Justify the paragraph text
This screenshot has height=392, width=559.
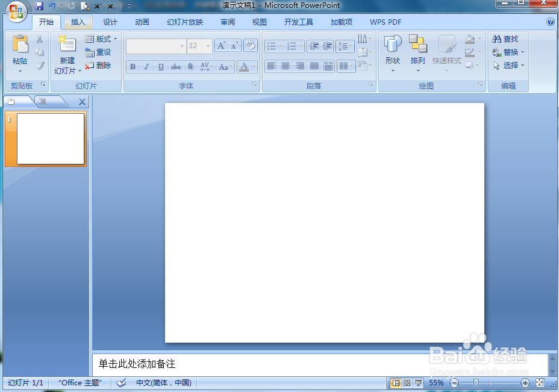tap(314, 66)
